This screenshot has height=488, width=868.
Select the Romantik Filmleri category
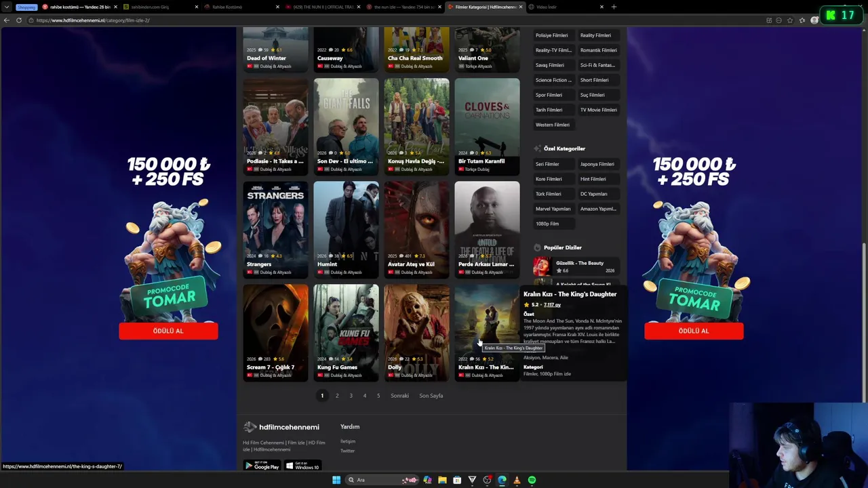pos(599,50)
